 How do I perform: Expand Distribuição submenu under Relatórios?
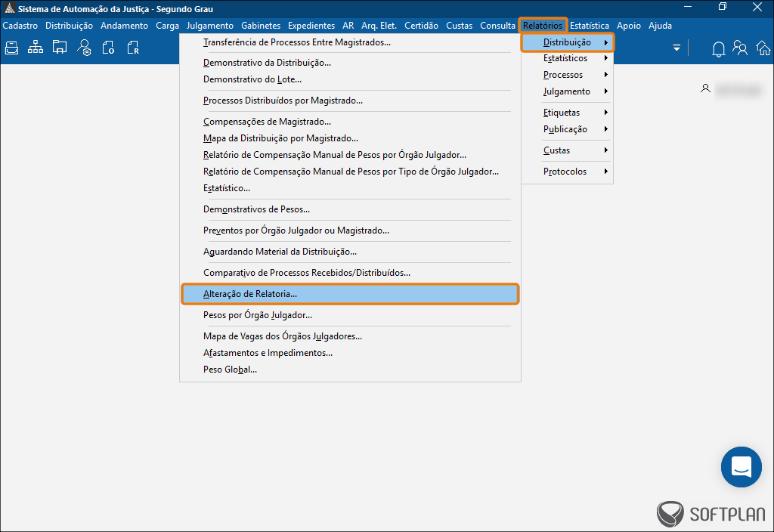tap(568, 42)
